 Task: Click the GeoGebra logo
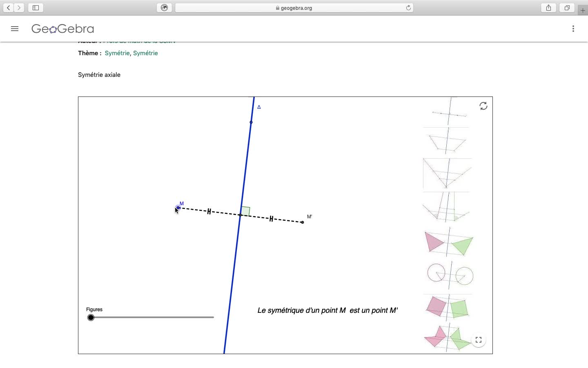coord(63,29)
